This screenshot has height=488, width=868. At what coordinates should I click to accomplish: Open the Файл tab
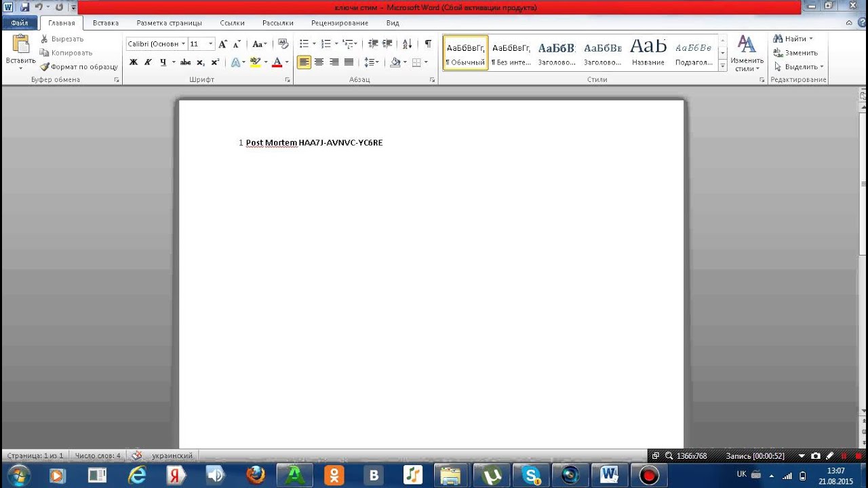pos(20,22)
